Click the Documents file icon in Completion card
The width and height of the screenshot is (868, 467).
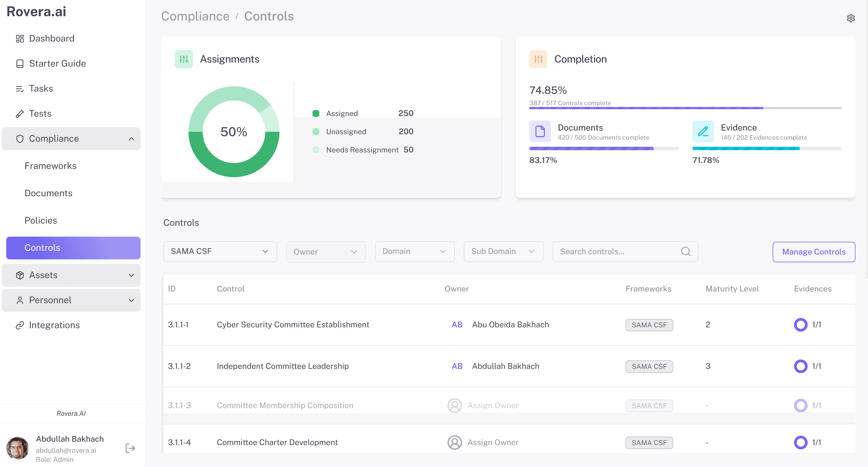[540, 131]
